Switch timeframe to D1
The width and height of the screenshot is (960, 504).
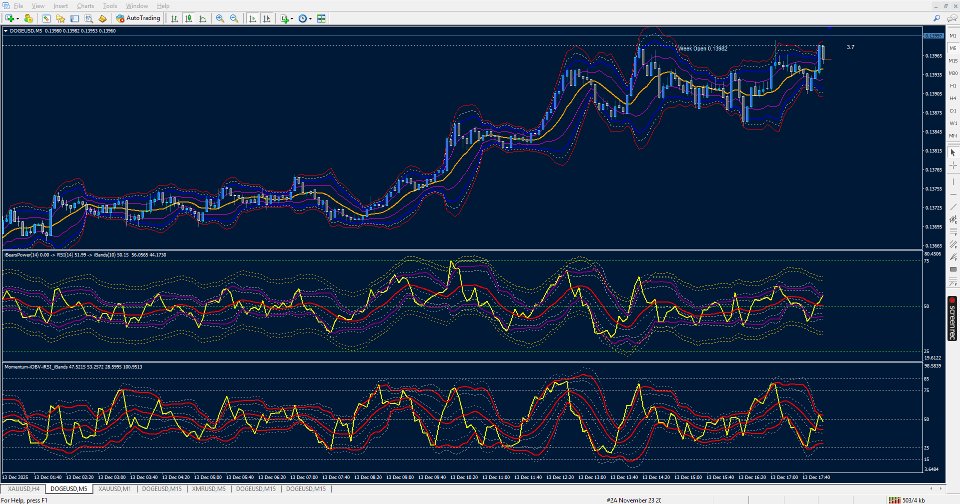(x=953, y=111)
